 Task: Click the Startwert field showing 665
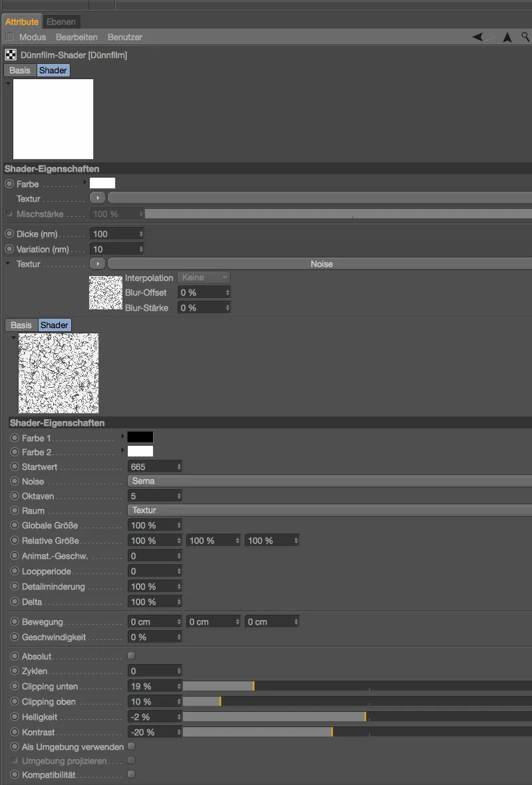click(x=155, y=466)
